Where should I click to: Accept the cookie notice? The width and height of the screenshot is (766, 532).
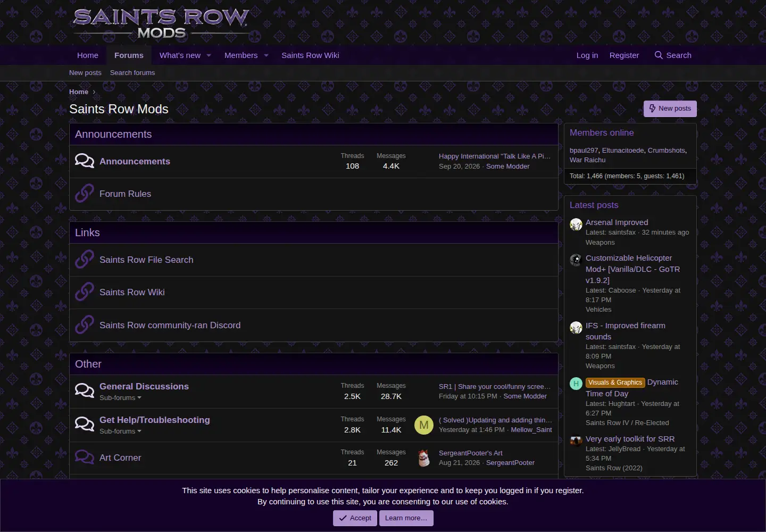[x=355, y=518]
